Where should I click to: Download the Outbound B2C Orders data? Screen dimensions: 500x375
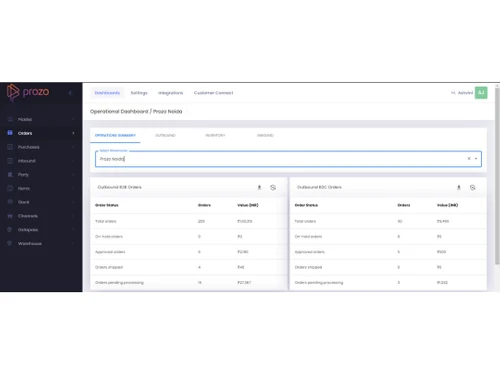coord(459,187)
